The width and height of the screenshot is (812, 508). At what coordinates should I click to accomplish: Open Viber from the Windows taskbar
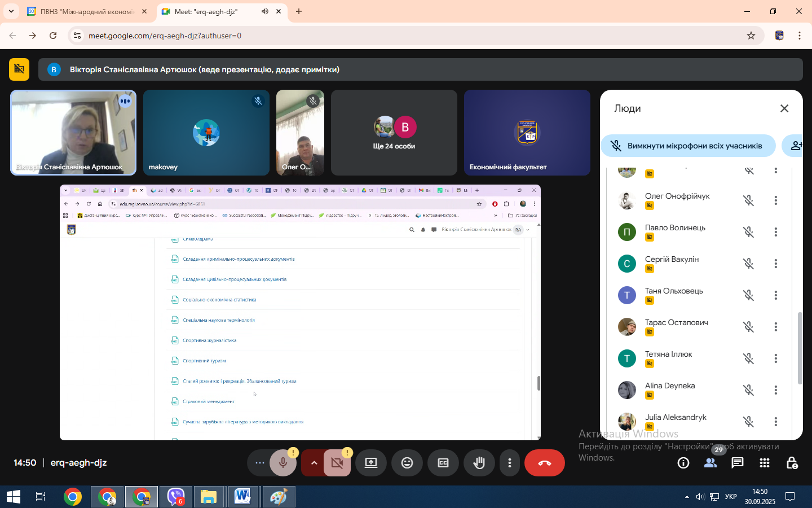click(x=175, y=497)
